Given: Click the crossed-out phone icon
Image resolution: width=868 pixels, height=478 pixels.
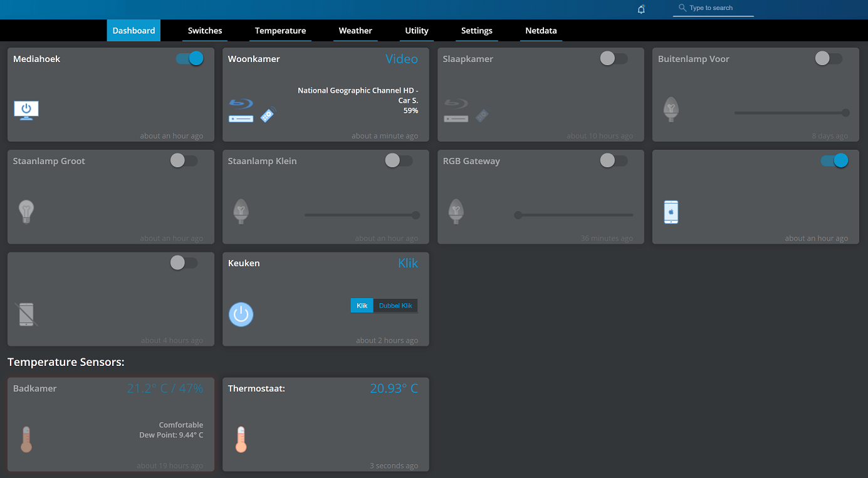Looking at the screenshot, I should 26,314.
